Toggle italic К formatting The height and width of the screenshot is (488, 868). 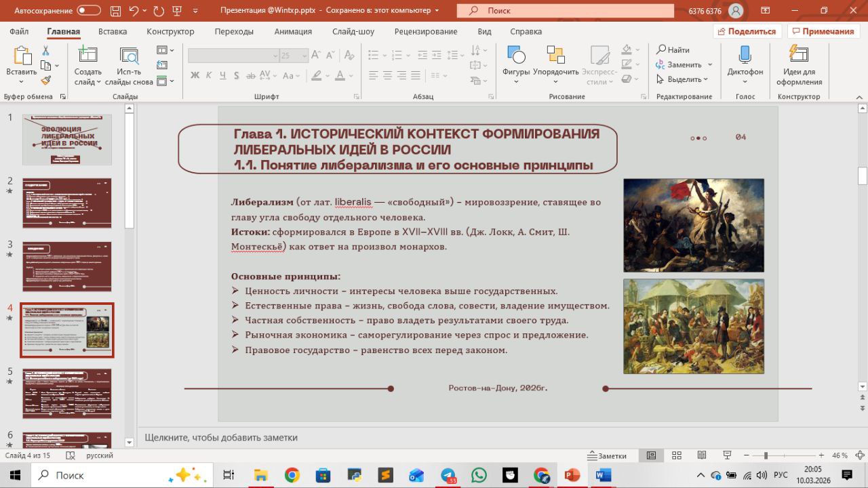(209, 75)
